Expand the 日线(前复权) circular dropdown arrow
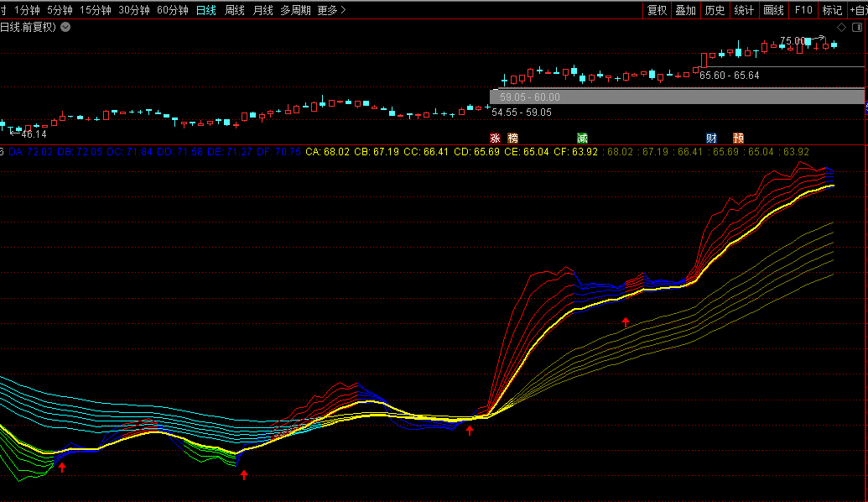The width and height of the screenshot is (868, 502). (x=65, y=27)
